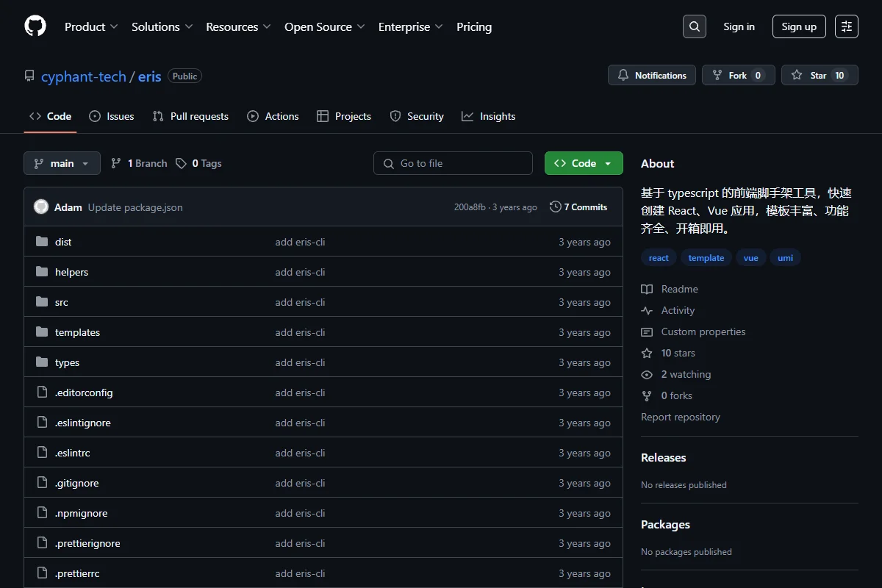The width and height of the screenshot is (882, 588).
Task: Click the Notifications bell button
Action: [652, 75]
